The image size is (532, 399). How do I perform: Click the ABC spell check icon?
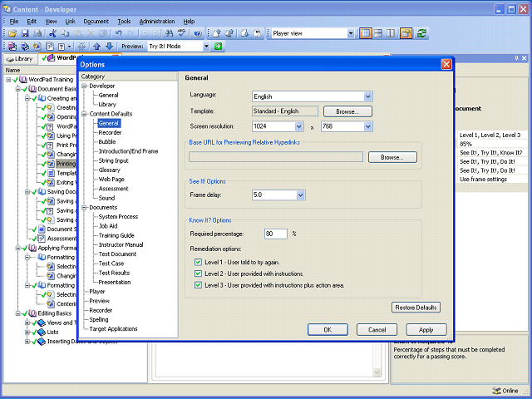click(x=182, y=33)
